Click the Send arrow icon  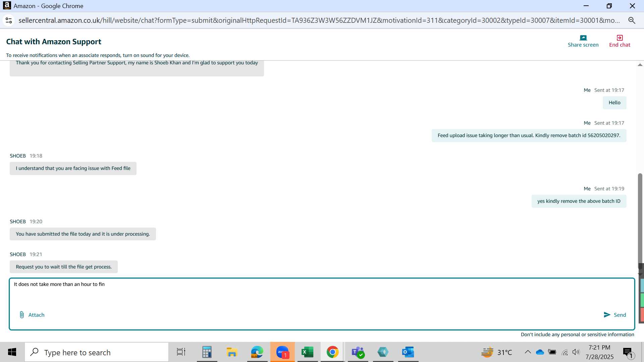coord(607,315)
